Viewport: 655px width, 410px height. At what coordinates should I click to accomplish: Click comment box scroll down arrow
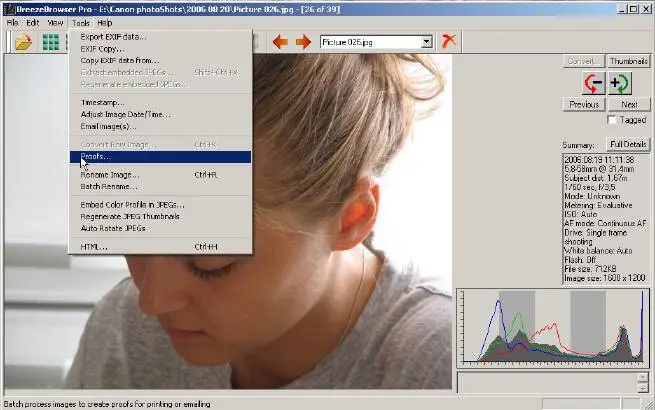644,388
